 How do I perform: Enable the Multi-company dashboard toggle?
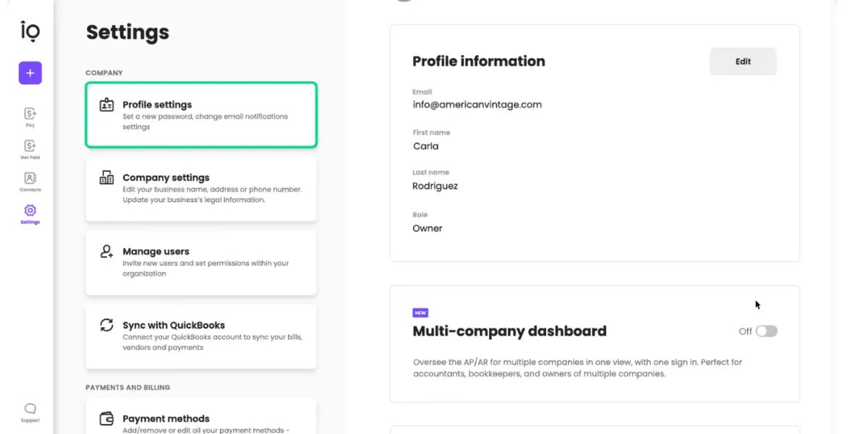coord(766,331)
